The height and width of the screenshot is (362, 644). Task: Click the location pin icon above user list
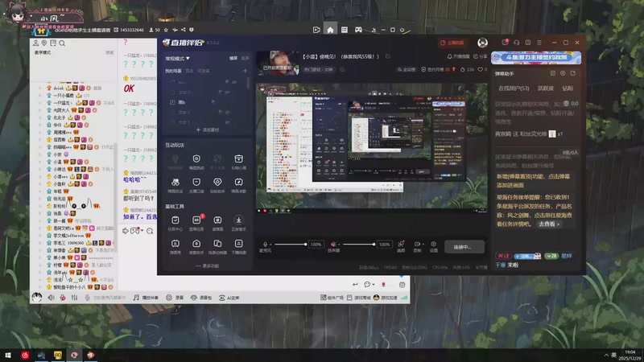[x=44, y=43]
